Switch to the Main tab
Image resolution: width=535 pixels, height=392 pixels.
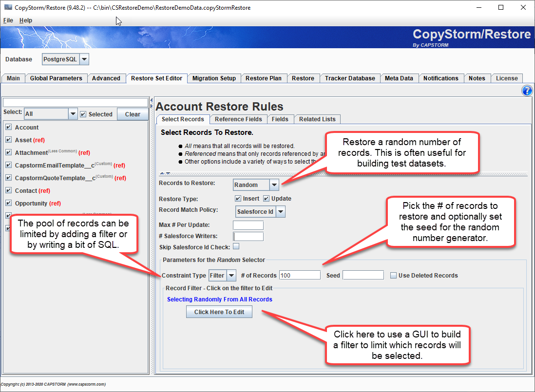click(x=13, y=78)
